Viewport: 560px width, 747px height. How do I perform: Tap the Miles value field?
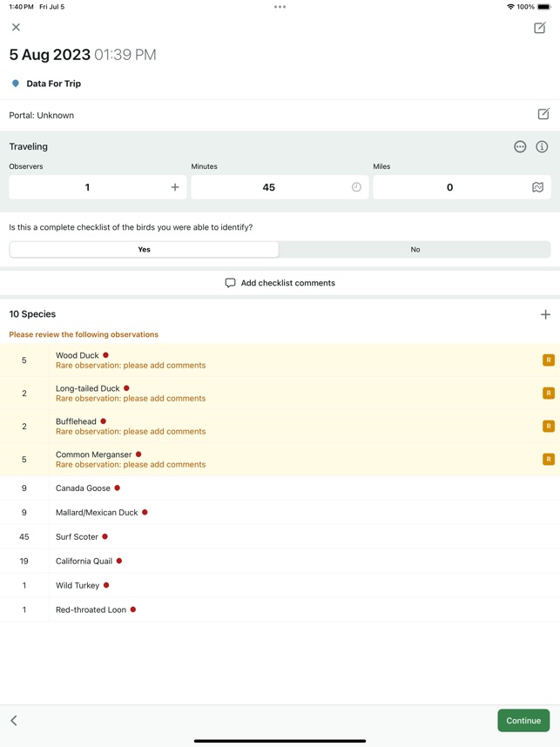coord(449,187)
